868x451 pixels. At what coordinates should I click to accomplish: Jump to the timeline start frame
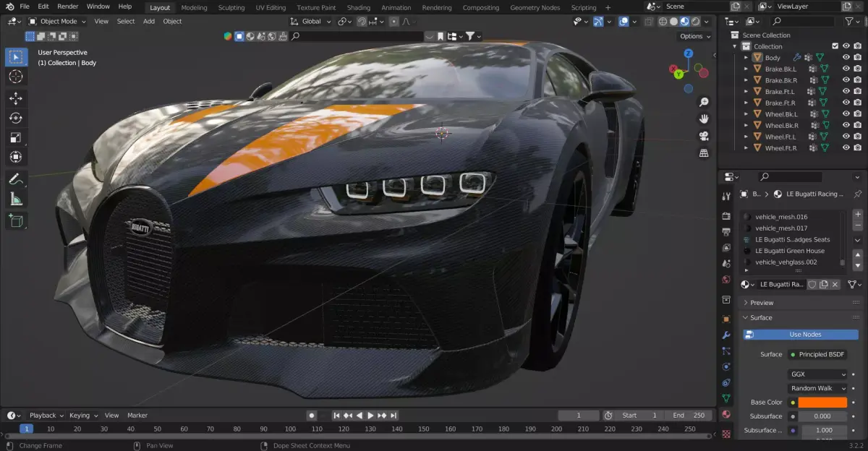click(336, 416)
